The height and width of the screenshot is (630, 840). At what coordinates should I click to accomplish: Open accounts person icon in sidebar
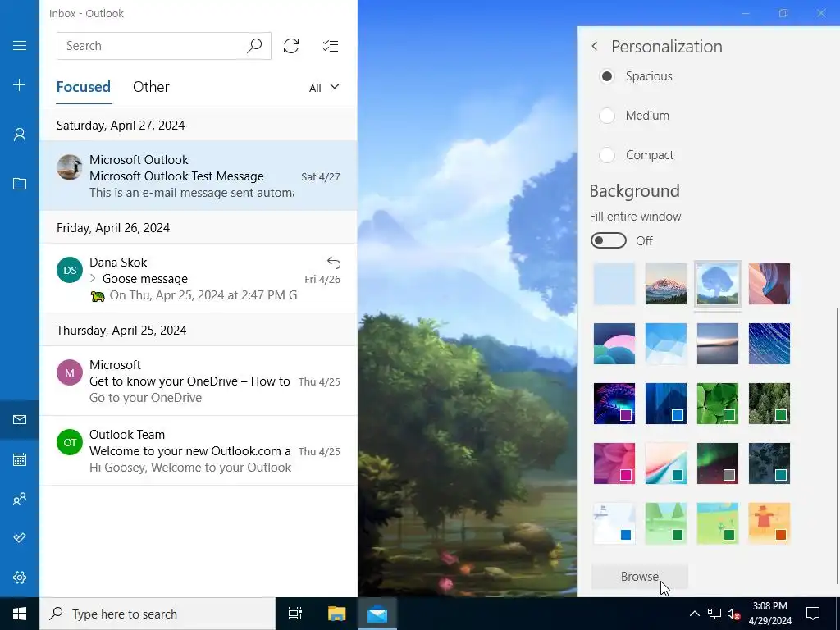pos(20,135)
